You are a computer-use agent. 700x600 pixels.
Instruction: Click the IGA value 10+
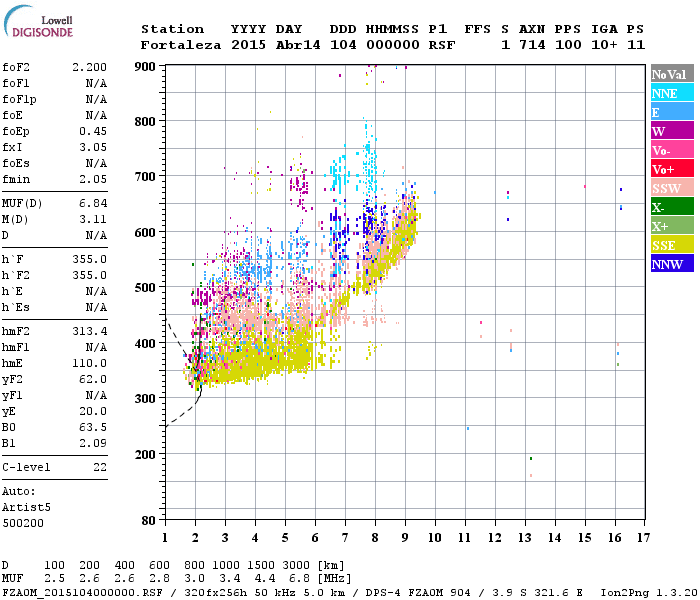tap(604, 45)
